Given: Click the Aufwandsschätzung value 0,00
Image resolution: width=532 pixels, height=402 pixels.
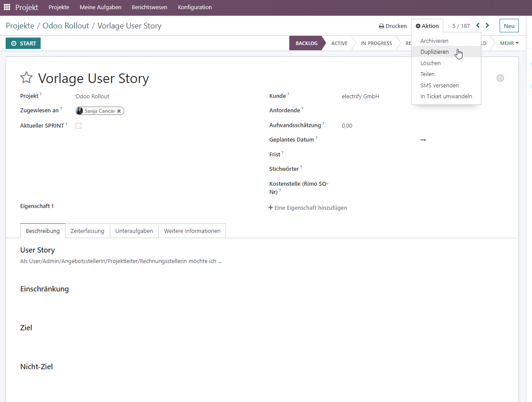Looking at the screenshot, I should (347, 126).
